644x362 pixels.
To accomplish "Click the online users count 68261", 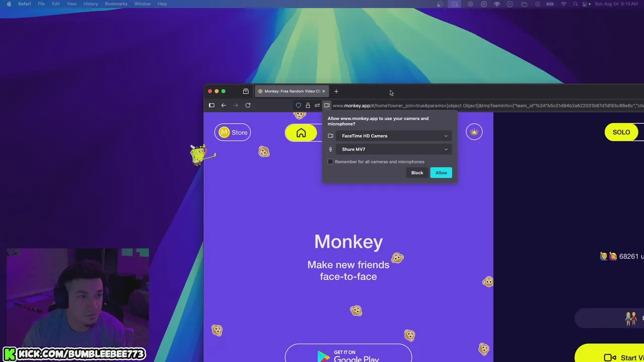I will tap(629, 256).
